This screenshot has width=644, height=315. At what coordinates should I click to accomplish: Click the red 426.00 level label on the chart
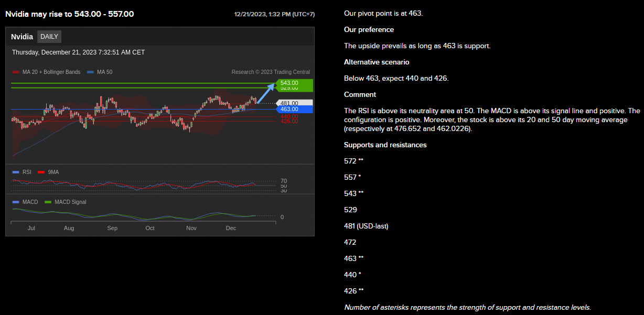(289, 122)
